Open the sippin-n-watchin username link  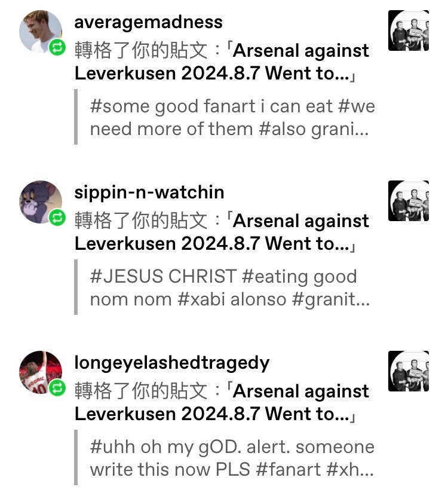coord(149,192)
